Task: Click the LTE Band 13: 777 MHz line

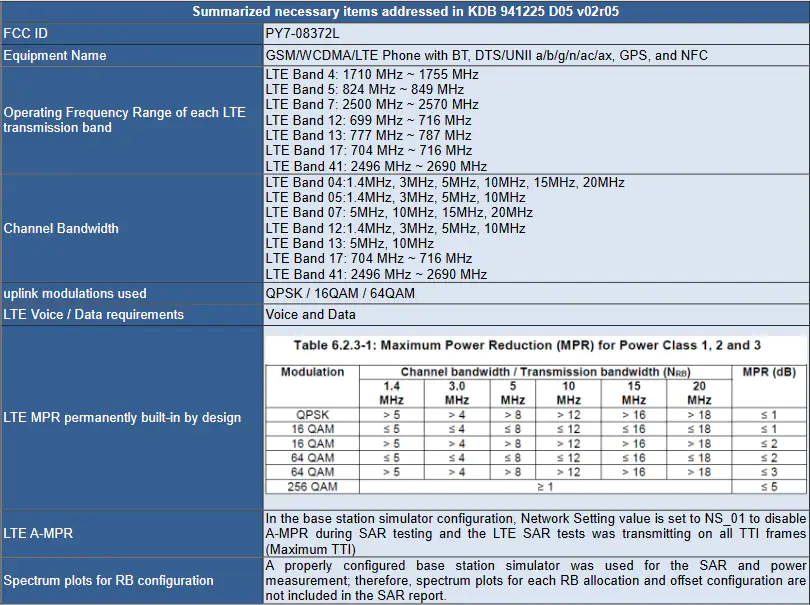Action: (368, 135)
